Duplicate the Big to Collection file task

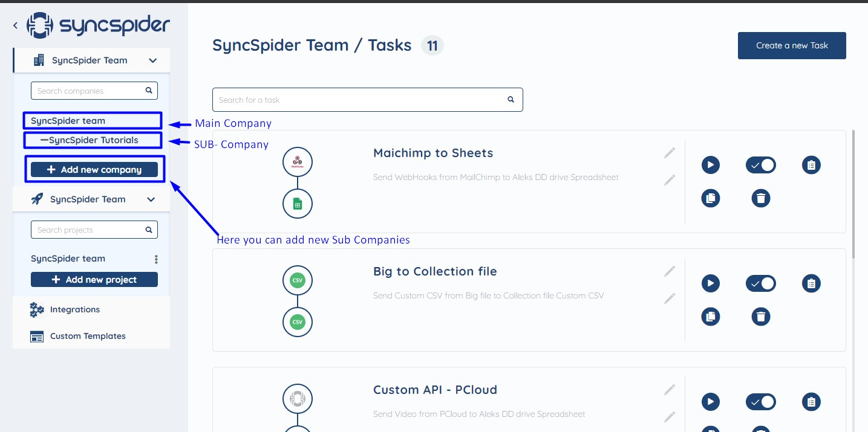711,317
